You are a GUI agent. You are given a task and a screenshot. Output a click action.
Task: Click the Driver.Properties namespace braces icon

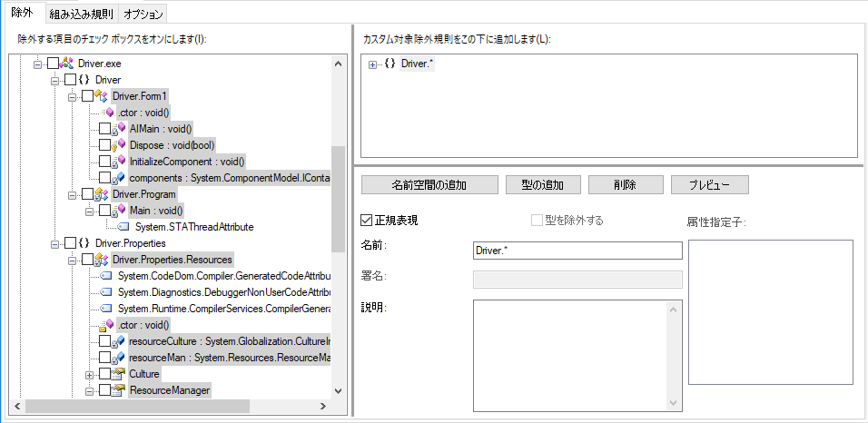(x=84, y=243)
